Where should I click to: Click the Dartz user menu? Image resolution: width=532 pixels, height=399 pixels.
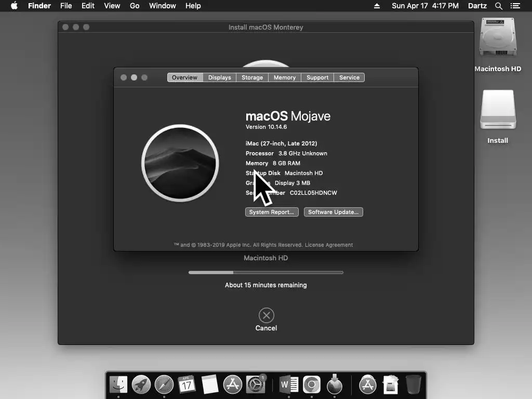477,6
